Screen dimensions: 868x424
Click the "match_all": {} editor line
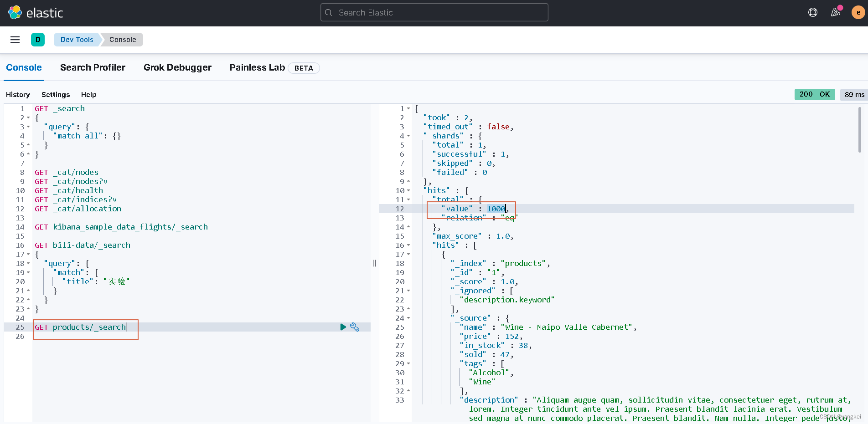click(x=87, y=136)
